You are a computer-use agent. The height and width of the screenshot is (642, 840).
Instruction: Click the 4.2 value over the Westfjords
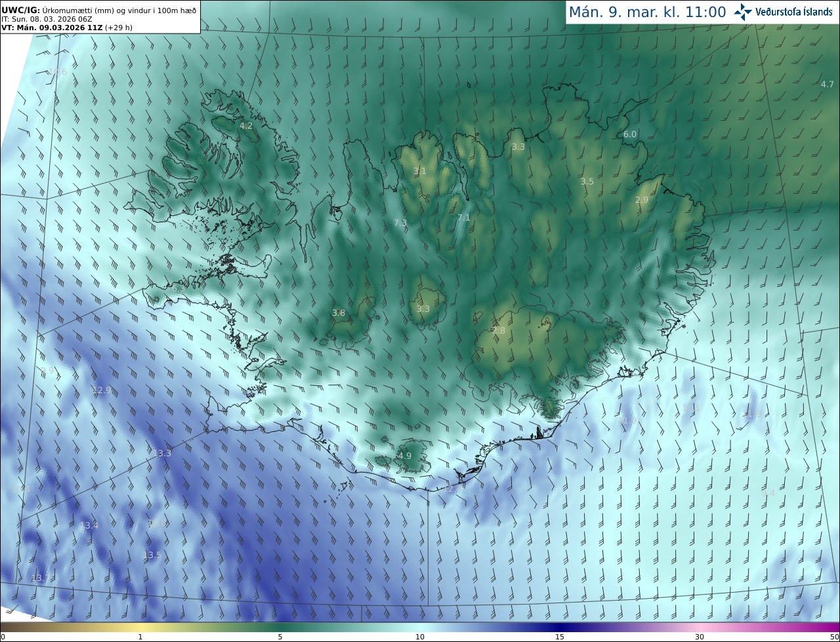246,125
